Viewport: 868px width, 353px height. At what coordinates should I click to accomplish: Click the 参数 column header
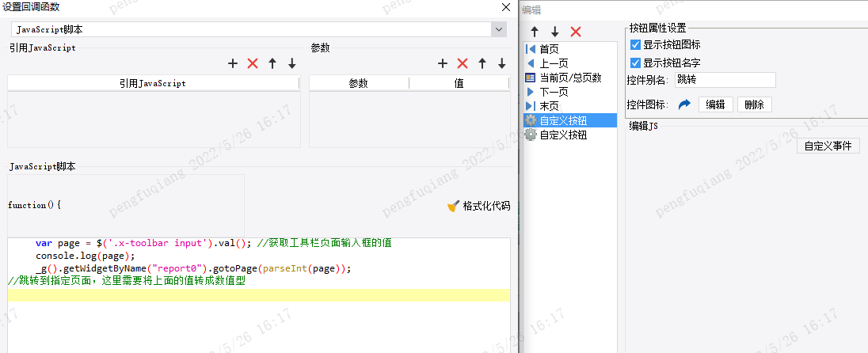359,84
